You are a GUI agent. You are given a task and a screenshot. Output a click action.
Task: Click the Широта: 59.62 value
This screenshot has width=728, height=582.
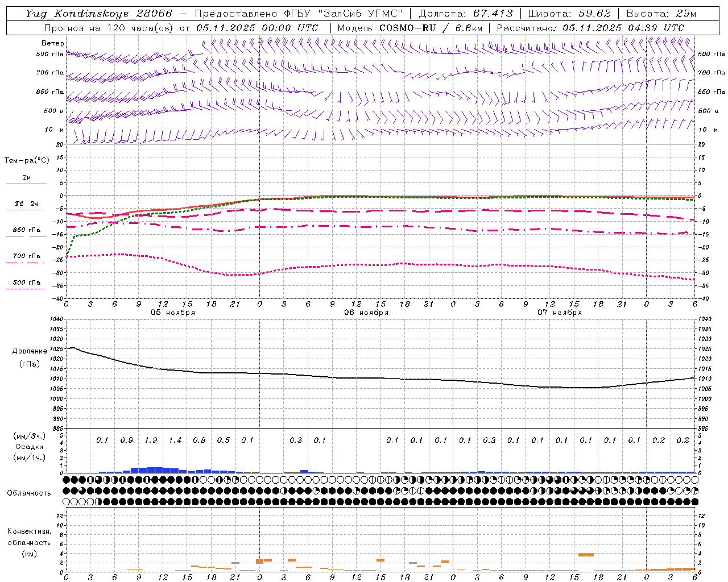pyautogui.click(x=569, y=14)
